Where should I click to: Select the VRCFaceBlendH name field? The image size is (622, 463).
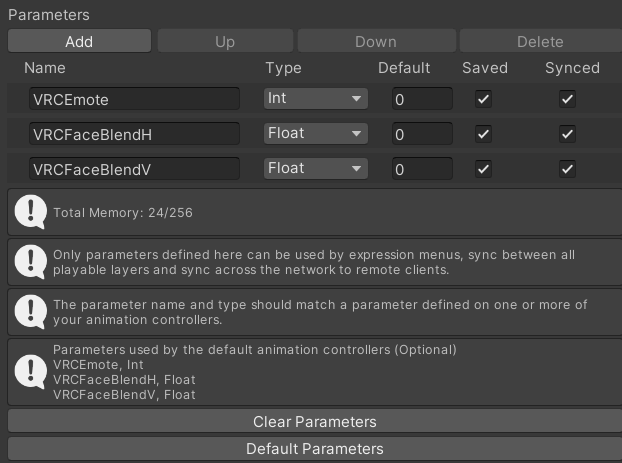pos(134,134)
